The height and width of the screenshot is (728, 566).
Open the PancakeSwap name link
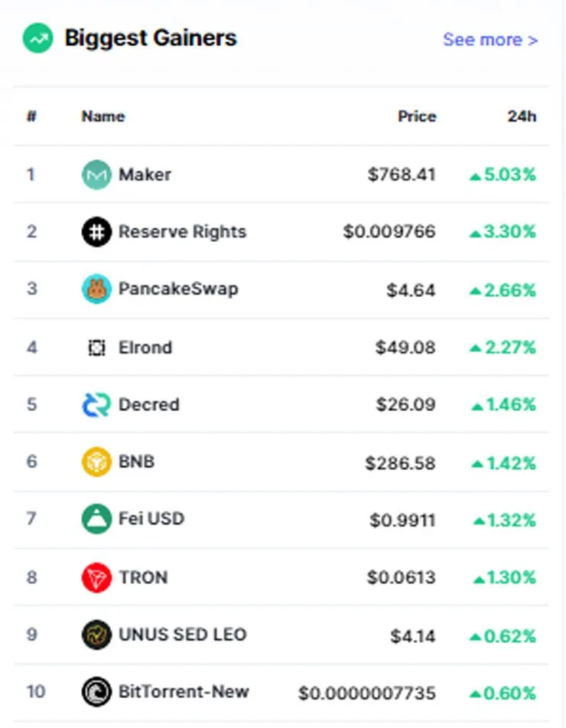click(179, 289)
